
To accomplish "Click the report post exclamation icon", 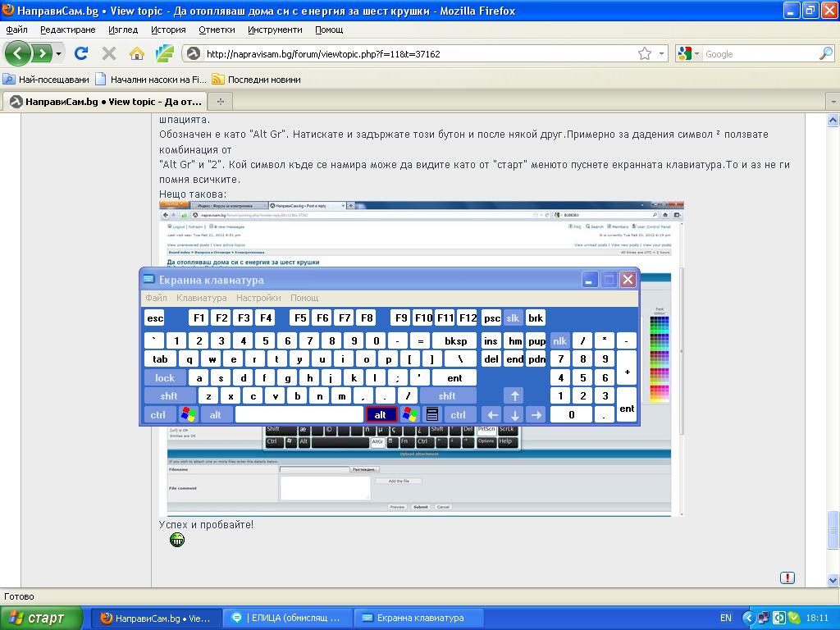I will (x=787, y=578).
